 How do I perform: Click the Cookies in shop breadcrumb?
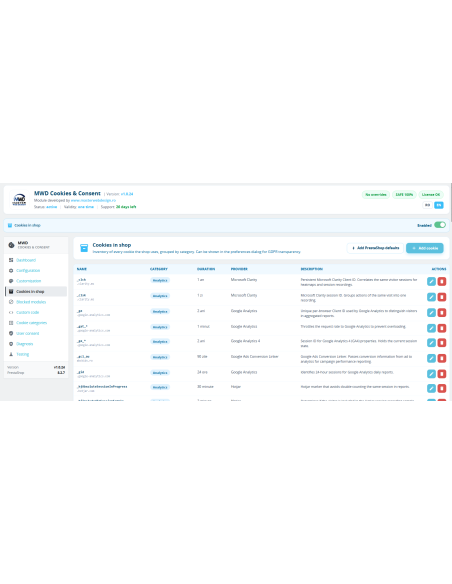pyautogui.click(x=27, y=225)
